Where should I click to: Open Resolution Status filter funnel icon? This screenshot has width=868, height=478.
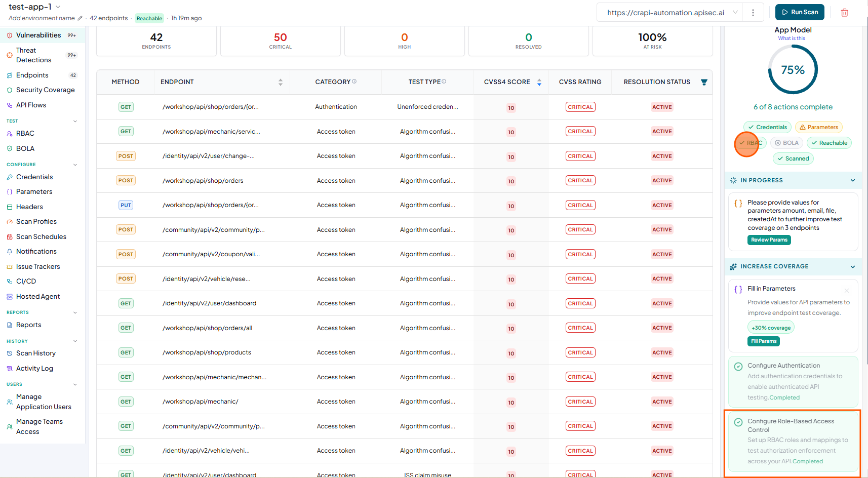704,82
